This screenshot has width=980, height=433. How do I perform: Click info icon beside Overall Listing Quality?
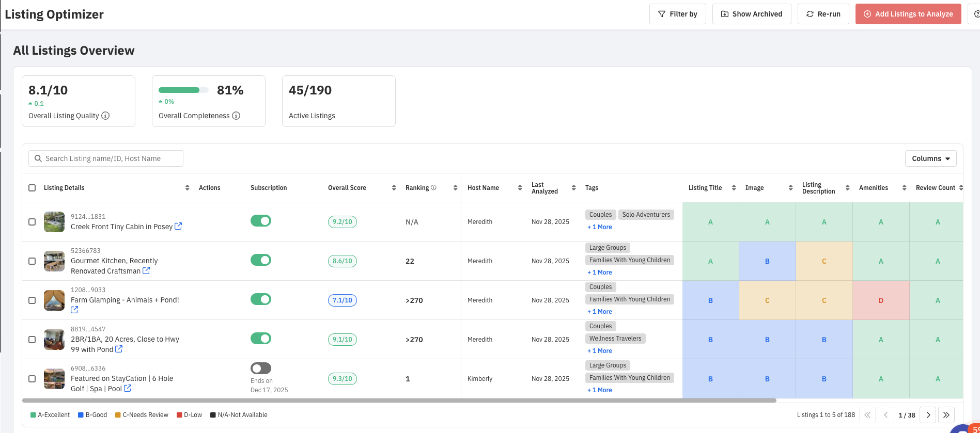coord(105,116)
